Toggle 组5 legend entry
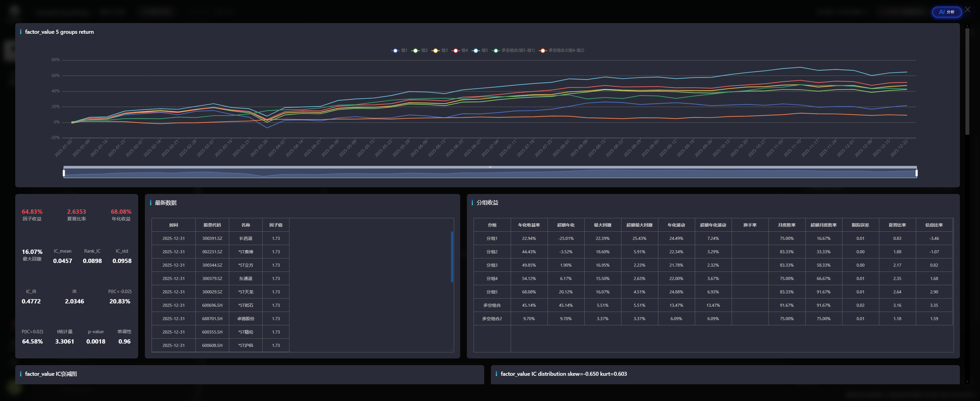Image resolution: width=980 pixels, height=401 pixels. click(x=480, y=50)
